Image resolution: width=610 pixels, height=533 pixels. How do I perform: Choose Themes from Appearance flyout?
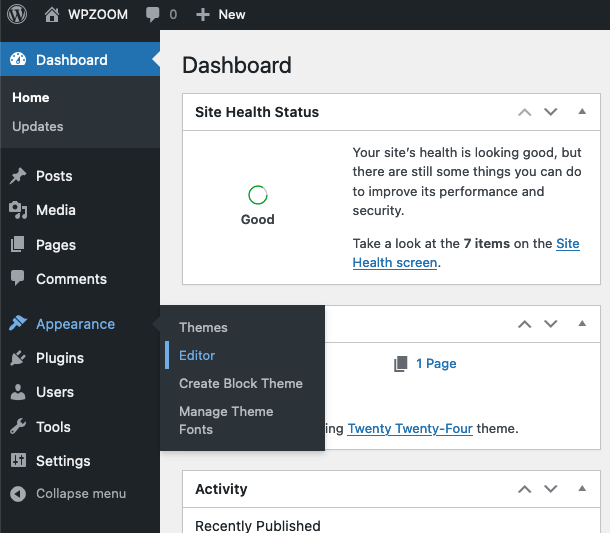[203, 328]
